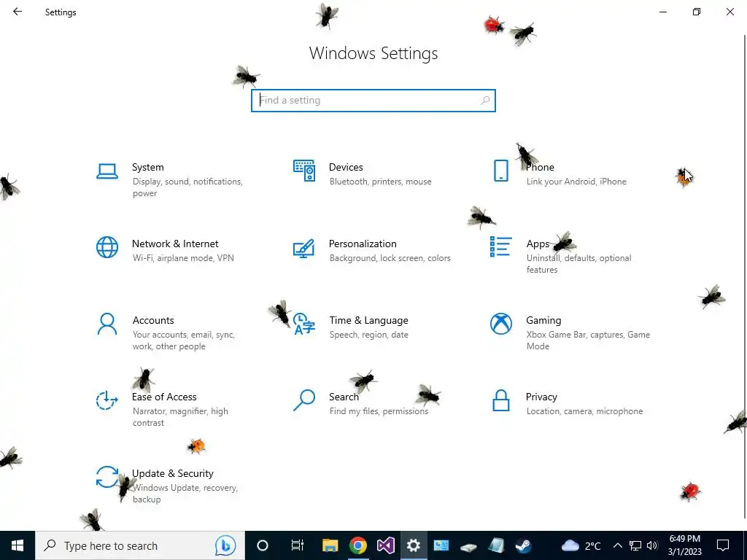Click 'Bluetooth, printers, mouse' description
Viewport: 747px width, 560px height.
381,182
